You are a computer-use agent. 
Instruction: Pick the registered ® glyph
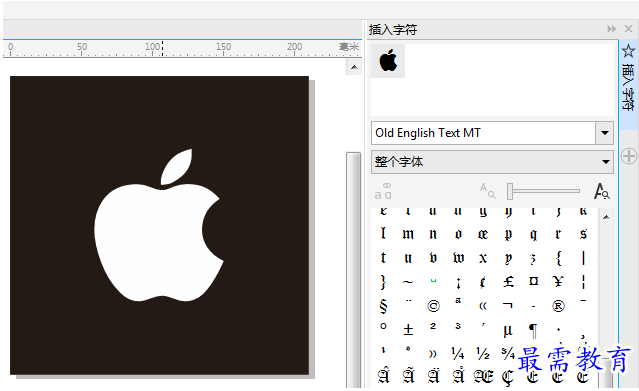(x=558, y=306)
